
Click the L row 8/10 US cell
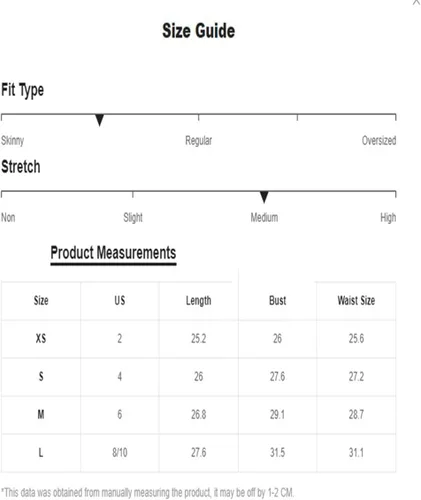point(120,453)
